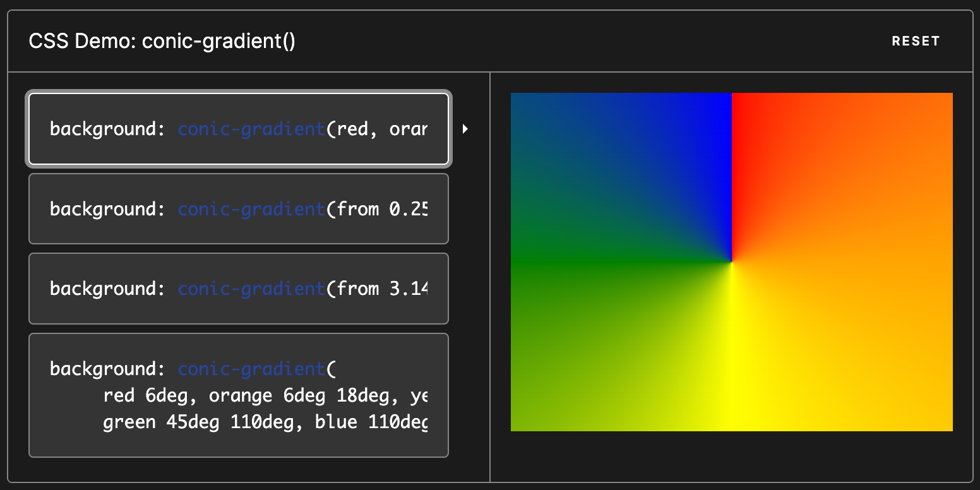Click "background:" text in the second example
The height and width of the screenshot is (490, 980).
[107, 208]
